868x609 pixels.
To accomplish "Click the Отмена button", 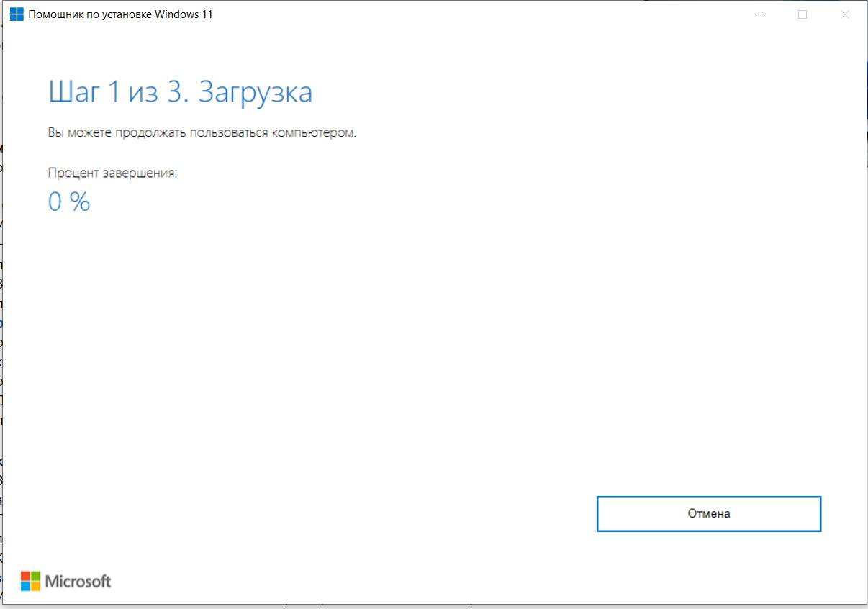I will 709,514.
